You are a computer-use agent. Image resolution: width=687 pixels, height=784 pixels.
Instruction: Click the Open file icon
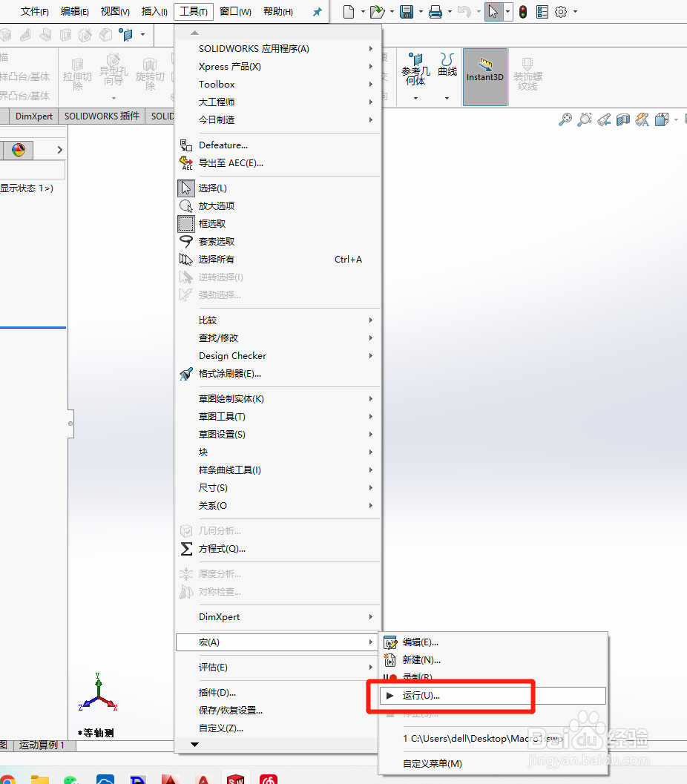pos(377,12)
